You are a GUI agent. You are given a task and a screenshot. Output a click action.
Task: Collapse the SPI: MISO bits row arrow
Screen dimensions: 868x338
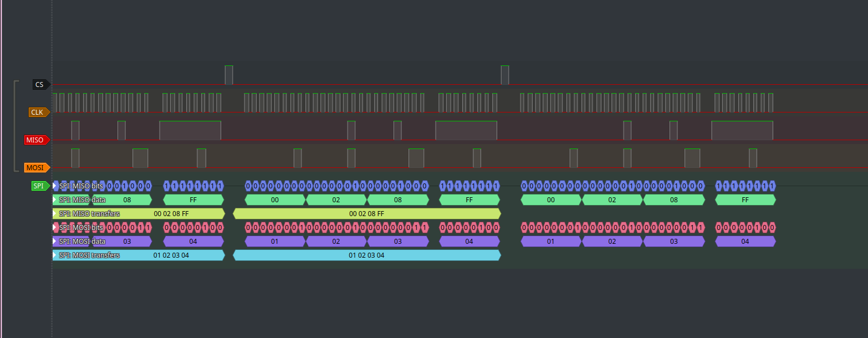(55, 186)
